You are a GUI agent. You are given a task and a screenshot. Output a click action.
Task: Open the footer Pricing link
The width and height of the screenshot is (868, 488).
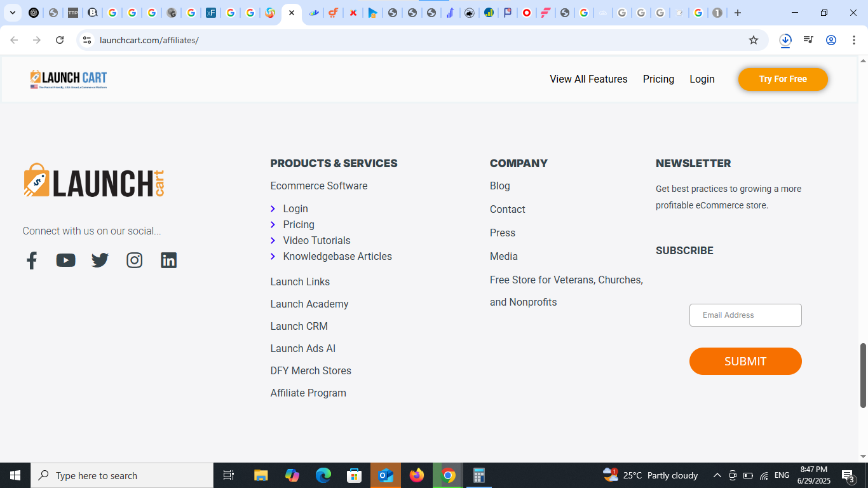point(299,224)
